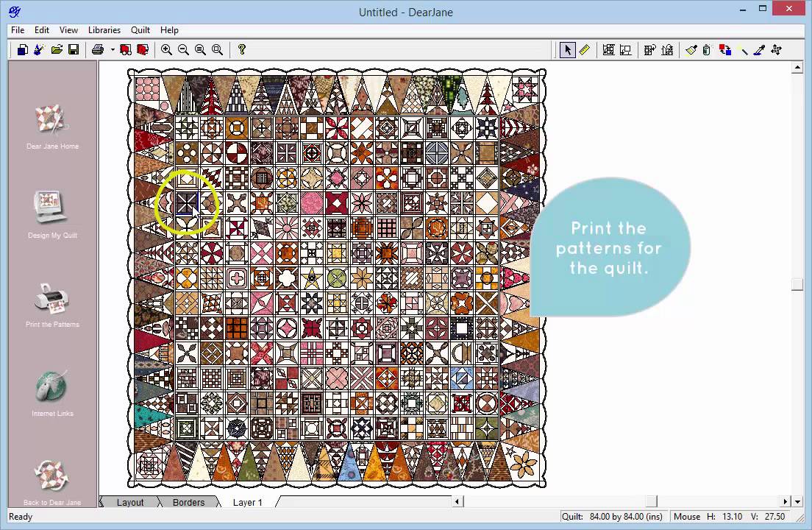Select the dark navy X block under the cursor
This screenshot has width=812, height=530.
tap(186, 203)
